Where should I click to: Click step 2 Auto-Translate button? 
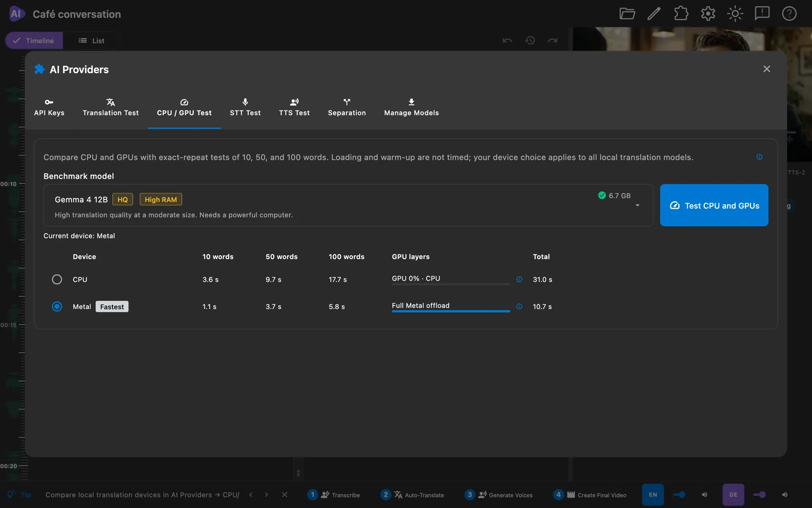(x=412, y=495)
